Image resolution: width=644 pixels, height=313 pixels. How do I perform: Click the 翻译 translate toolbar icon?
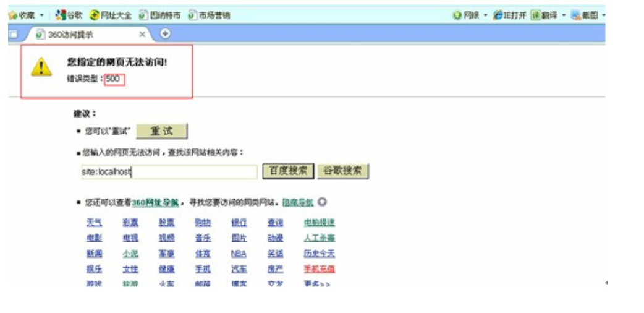(535, 15)
